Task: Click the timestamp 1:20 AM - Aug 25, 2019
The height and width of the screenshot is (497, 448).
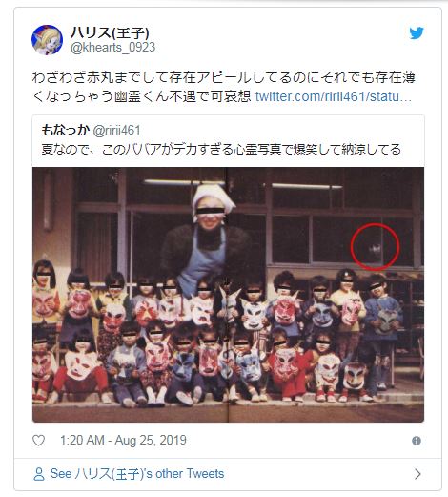Action: pos(123,441)
